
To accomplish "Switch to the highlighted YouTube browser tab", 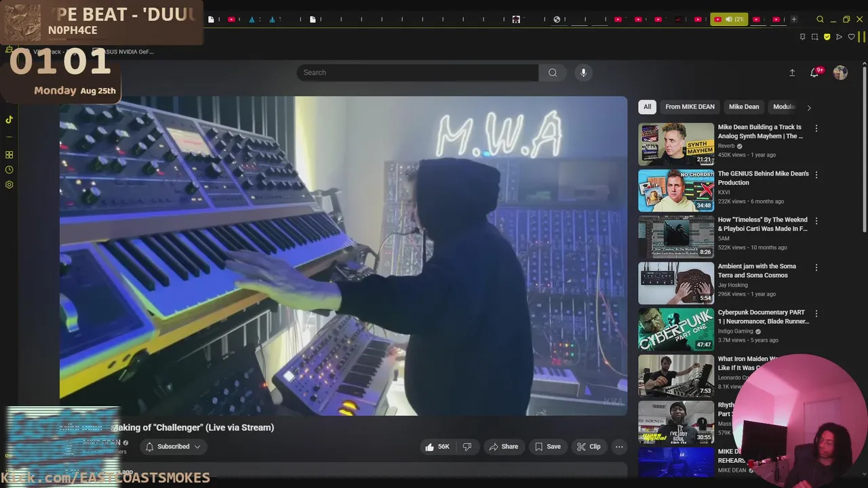I will 729,19.
